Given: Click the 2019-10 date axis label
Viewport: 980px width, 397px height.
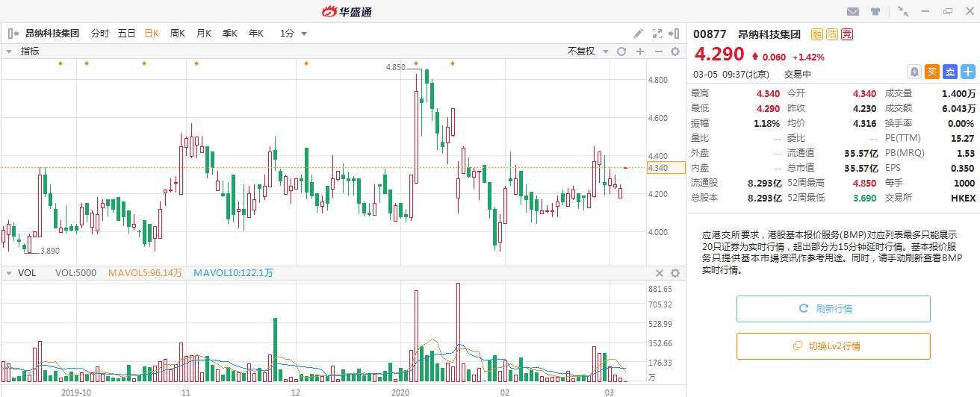Looking at the screenshot, I should click(76, 391).
